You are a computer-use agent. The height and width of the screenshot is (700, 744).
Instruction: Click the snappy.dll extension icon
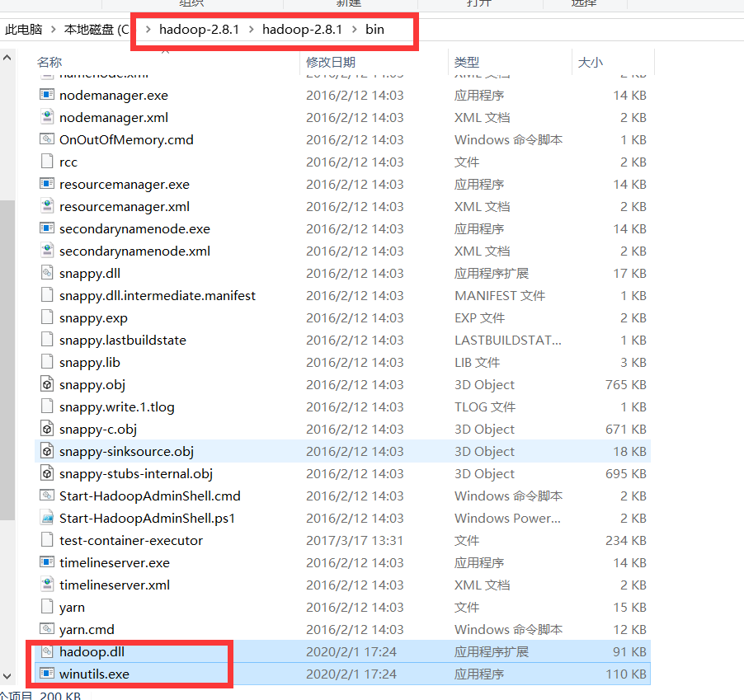pos(47,273)
